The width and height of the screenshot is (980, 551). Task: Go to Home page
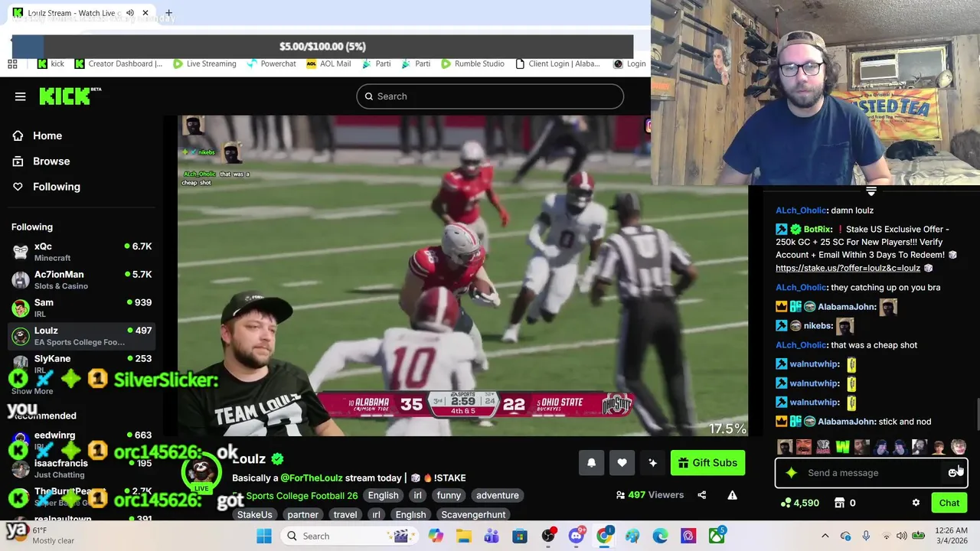(47, 135)
